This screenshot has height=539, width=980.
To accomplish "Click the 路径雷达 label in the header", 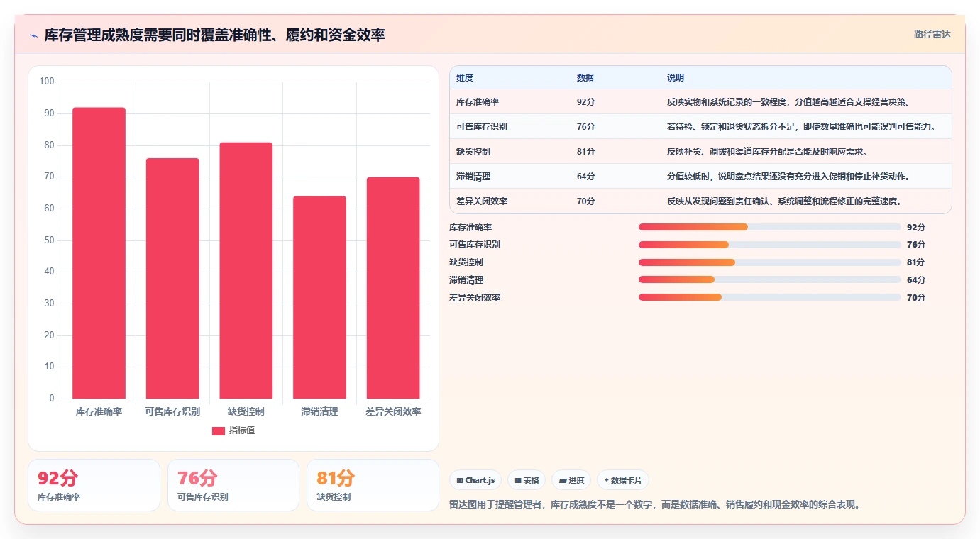I will pyautogui.click(x=932, y=34).
